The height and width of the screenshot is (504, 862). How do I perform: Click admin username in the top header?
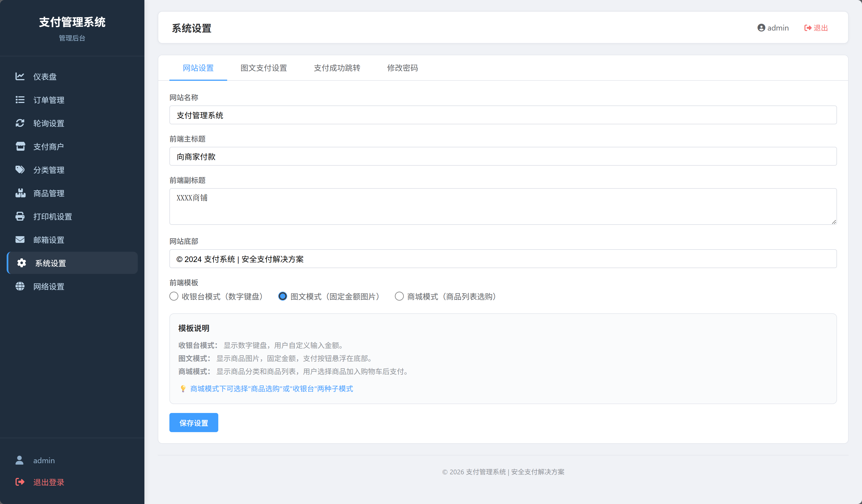[x=778, y=28]
